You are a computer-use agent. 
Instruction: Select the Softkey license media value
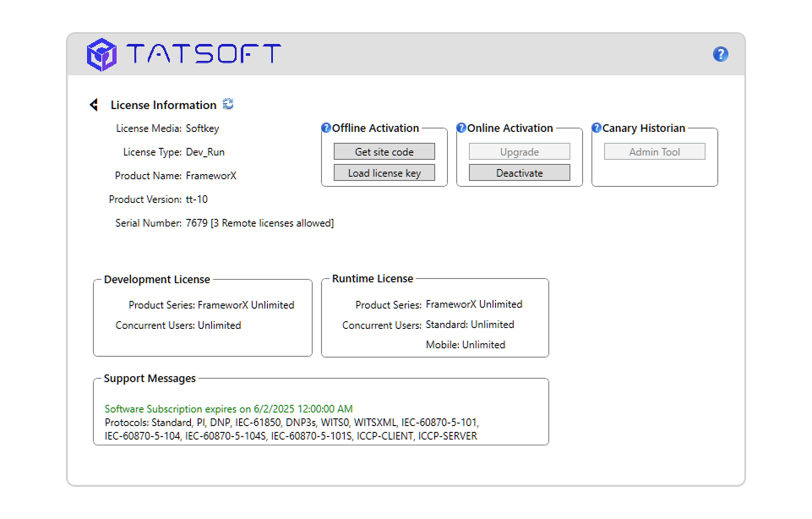tap(203, 128)
